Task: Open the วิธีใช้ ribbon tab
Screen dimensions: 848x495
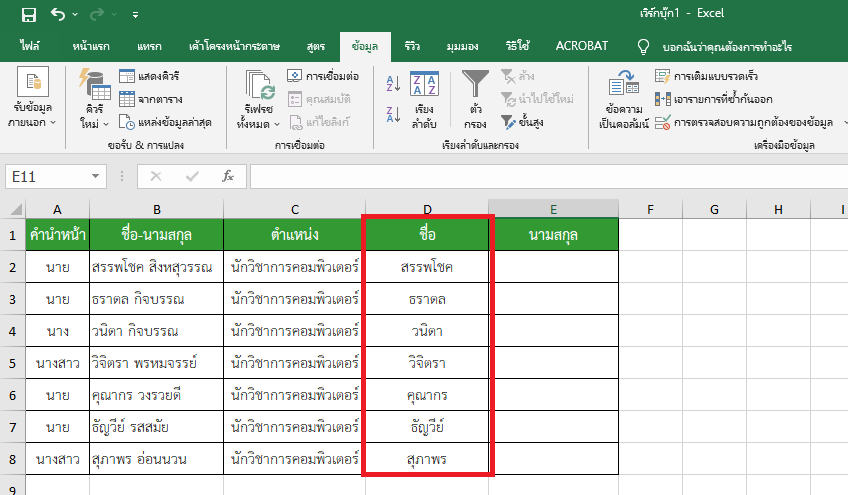Action: pyautogui.click(x=518, y=46)
